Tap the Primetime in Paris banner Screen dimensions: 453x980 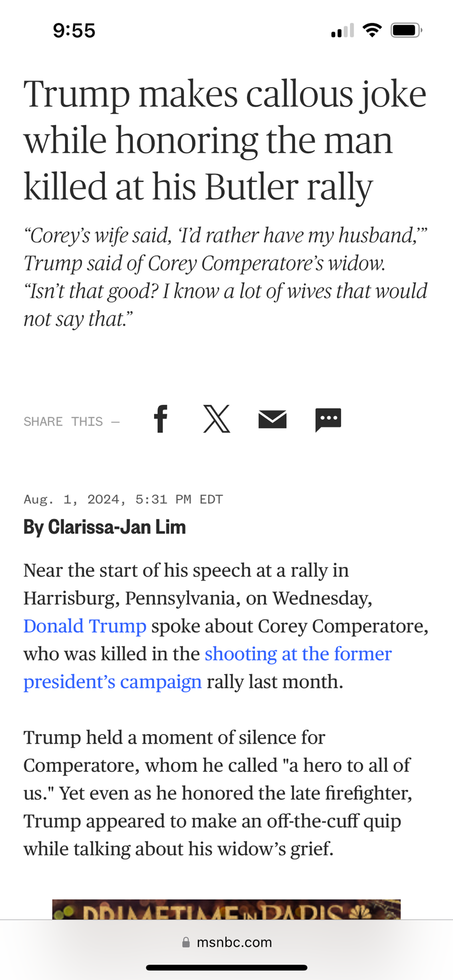[x=226, y=909]
